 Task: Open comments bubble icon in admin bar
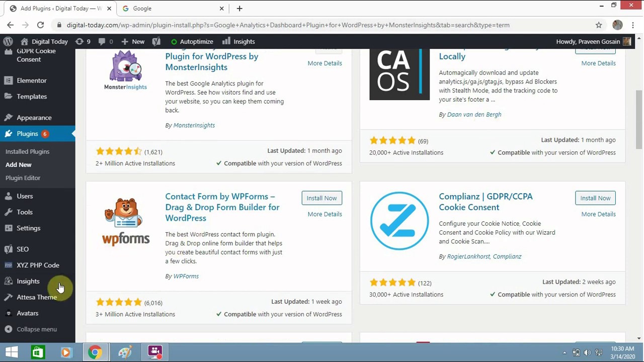[x=106, y=41]
